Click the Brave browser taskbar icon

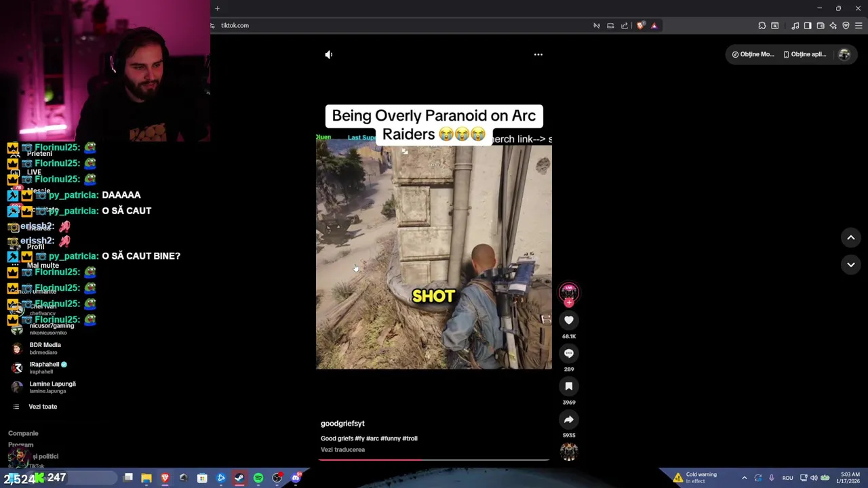point(165,478)
